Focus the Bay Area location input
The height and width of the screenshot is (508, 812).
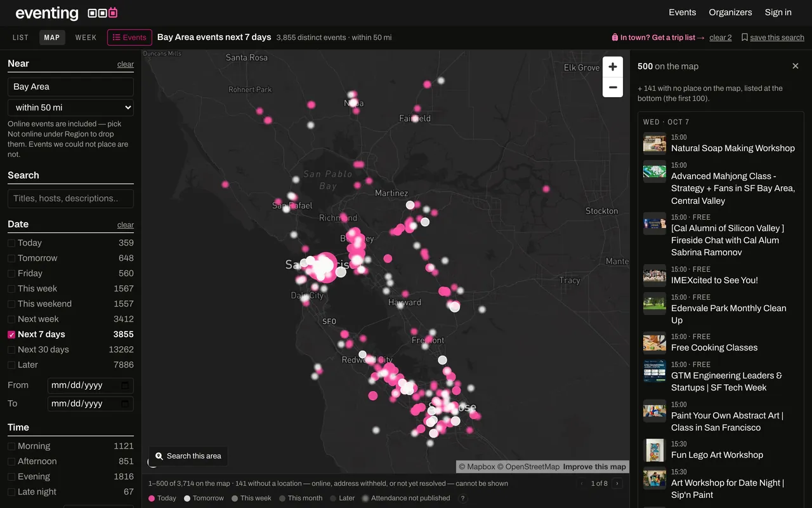click(x=70, y=86)
